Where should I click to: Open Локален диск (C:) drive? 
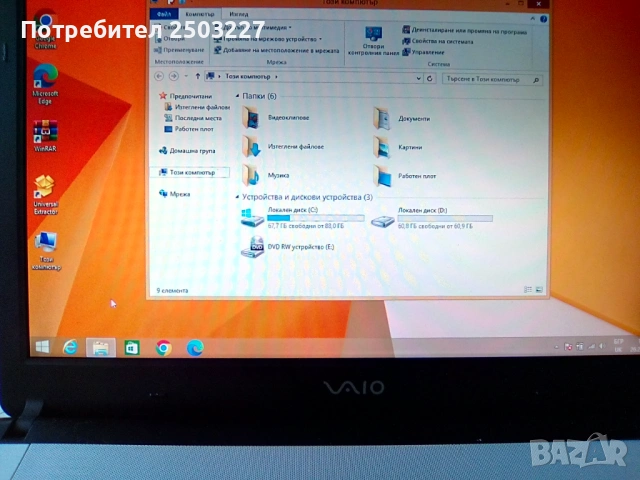coord(302,218)
